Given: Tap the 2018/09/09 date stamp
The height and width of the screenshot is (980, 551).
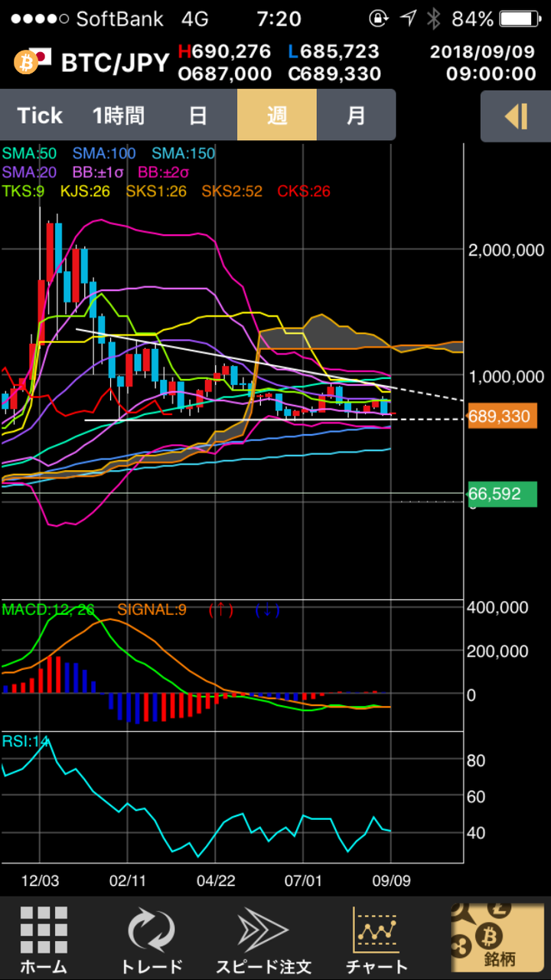Looking at the screenshot, I should click(x=483, y=51).
